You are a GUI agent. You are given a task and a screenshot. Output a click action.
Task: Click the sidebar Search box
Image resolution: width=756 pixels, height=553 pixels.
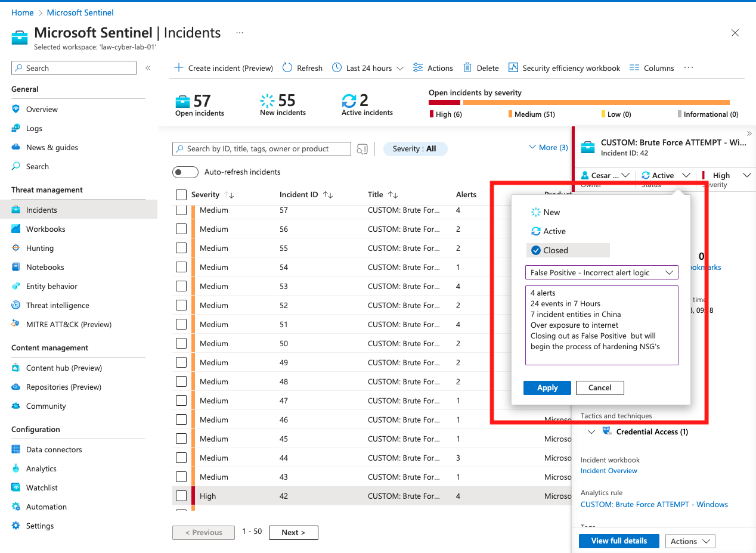(74, 68)
